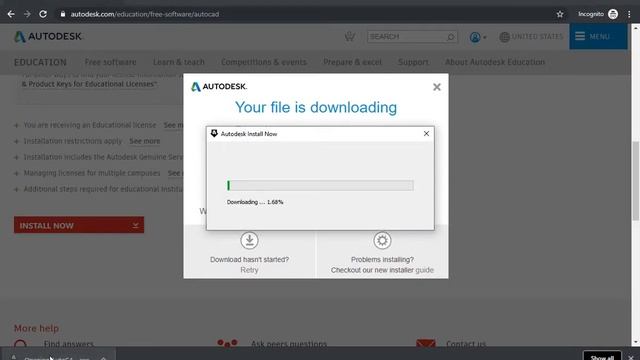Click the gear icon above Problems installing
The width and height of the screenshot is (640, 360).
(x=382, y=240)
